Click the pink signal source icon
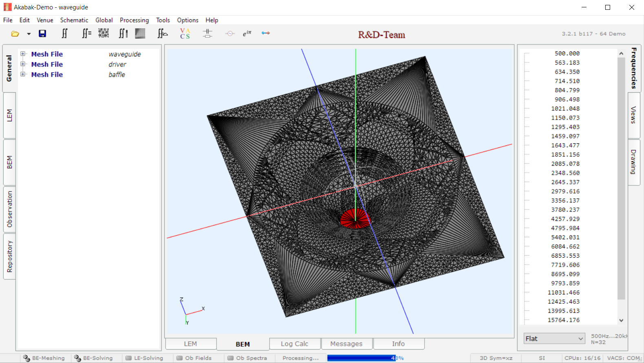Image resolution: width=644 pixels, height=363 pixels. pos(230,33)
